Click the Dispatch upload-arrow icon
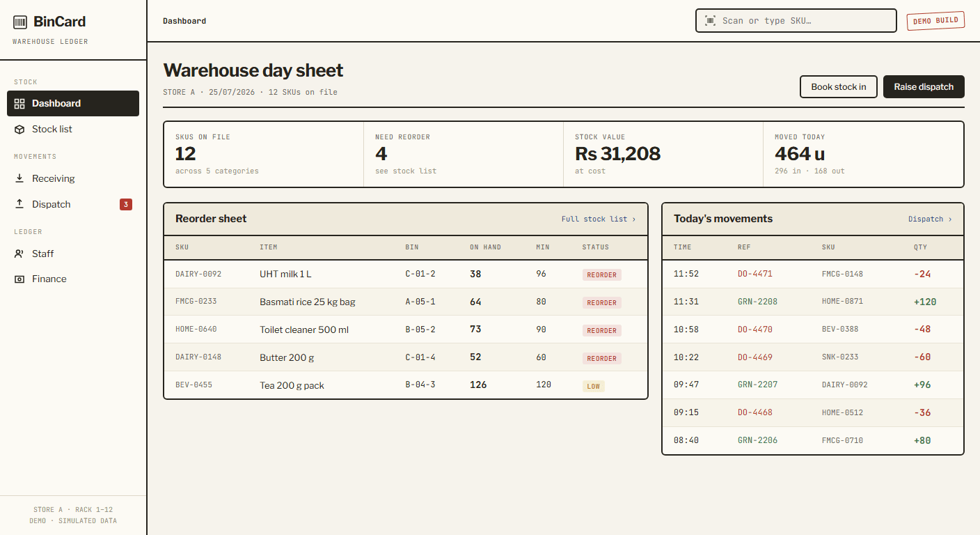 [x=19, y=204]
